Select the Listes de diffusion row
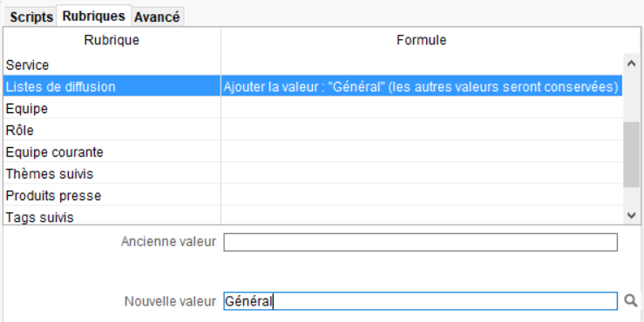 coord(313,86)
